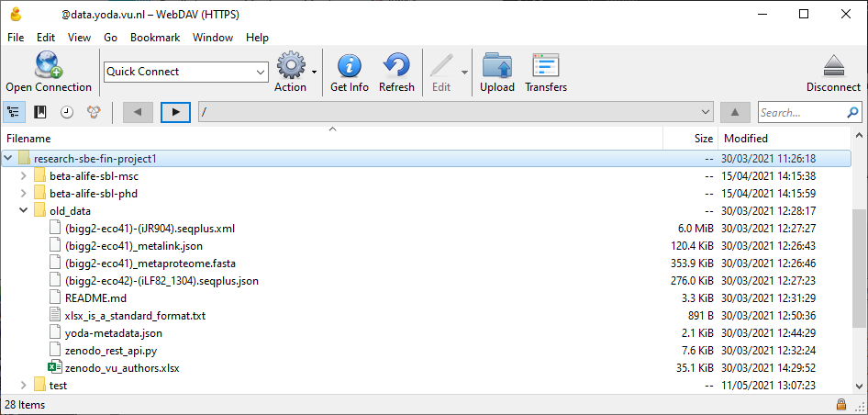Open the Bookmark menu
Screen dimensions: 868x415
click(155, 38)
